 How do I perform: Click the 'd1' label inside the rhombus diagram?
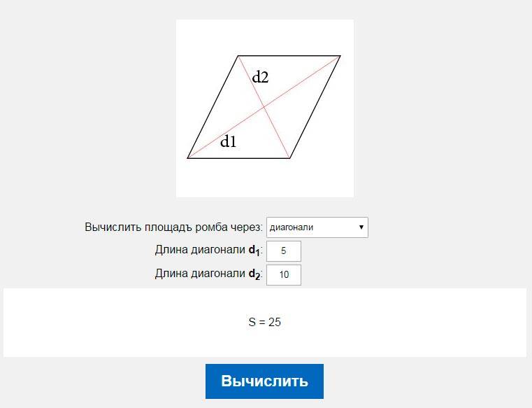click(x=229, y=142)
